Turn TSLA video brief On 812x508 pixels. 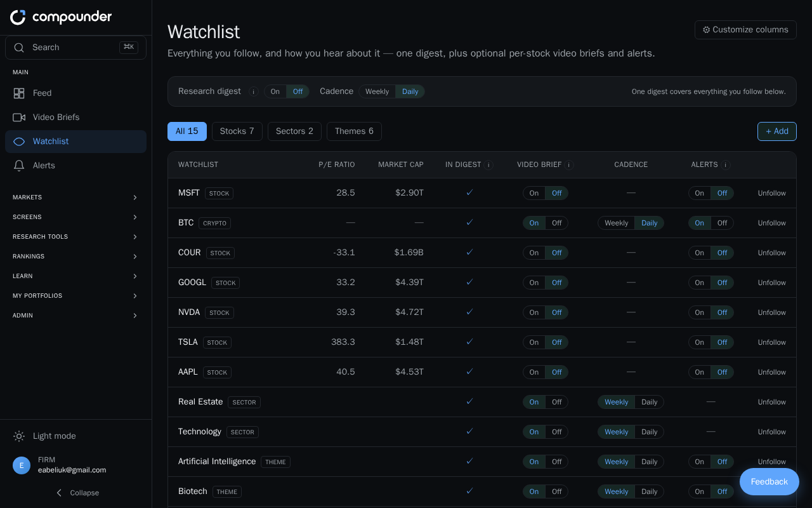point(534,342)
